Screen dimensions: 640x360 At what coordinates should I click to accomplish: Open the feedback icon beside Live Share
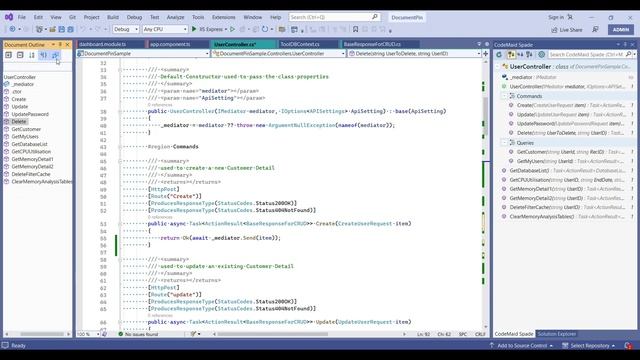point(596,29)
